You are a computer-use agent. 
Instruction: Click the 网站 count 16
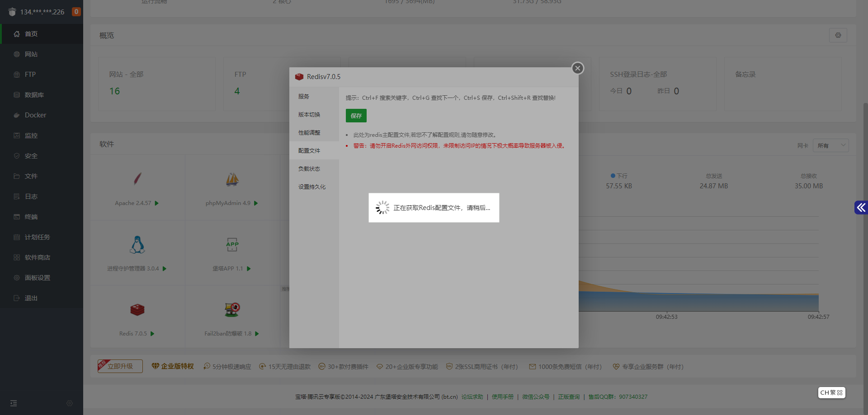pos(114,91)
